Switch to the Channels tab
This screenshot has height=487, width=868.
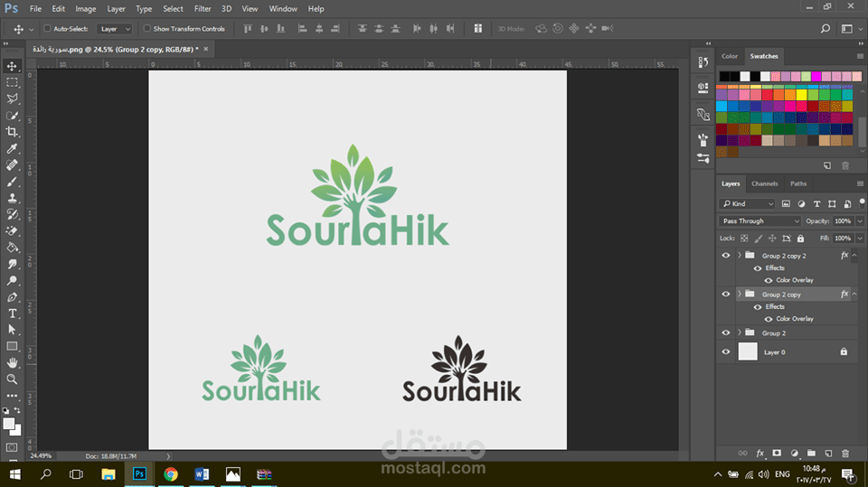click(x=765, y=183)
